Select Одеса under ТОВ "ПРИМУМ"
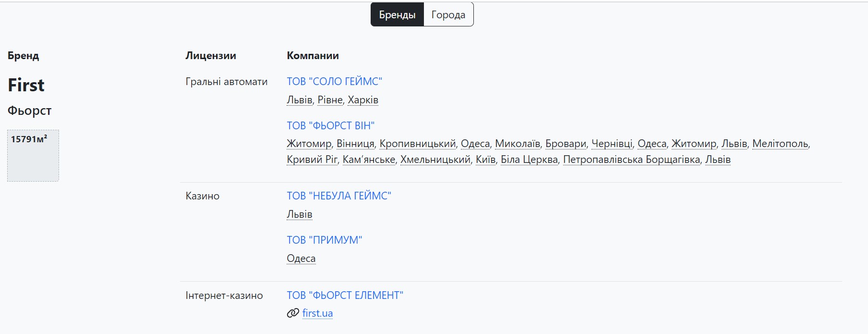The height and width of the screenshot is (334, 868). click(301, 259)
